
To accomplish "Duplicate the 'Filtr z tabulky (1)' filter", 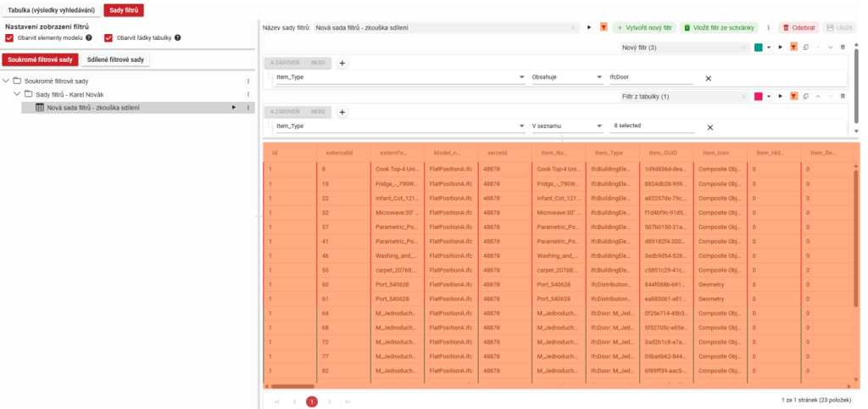I will 805,97.
